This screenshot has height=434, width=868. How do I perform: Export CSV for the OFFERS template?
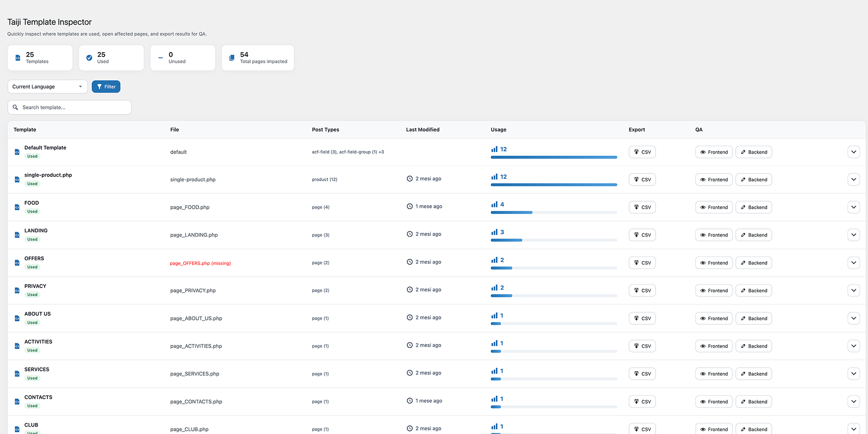pyautogui.click(x=642, y=263)
